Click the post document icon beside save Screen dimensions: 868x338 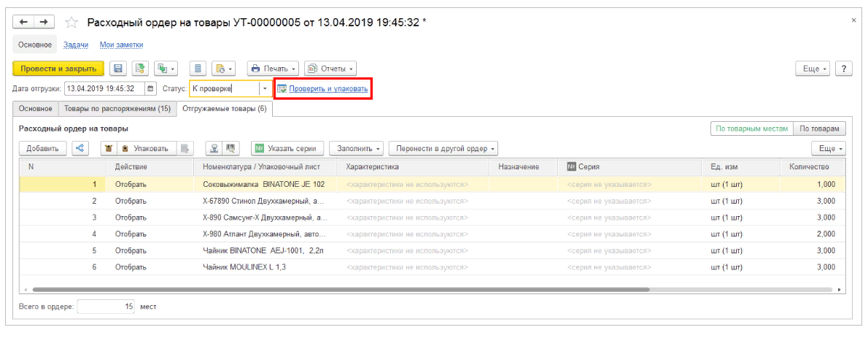141,69
